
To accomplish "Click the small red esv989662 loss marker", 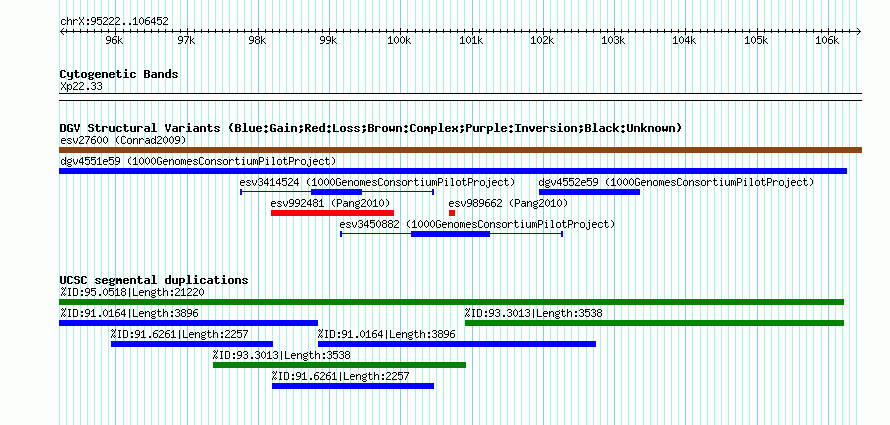I will [452, 213].
